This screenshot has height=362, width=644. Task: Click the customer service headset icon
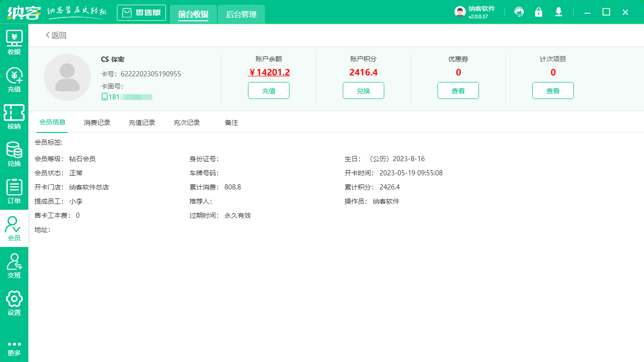pyautogui.click(x=519, y=12)
